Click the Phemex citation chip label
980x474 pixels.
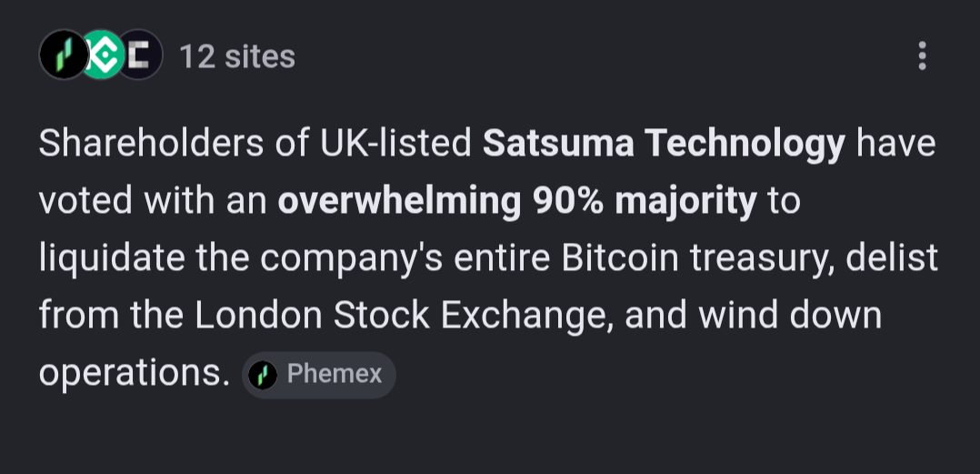tap(335, 374)
